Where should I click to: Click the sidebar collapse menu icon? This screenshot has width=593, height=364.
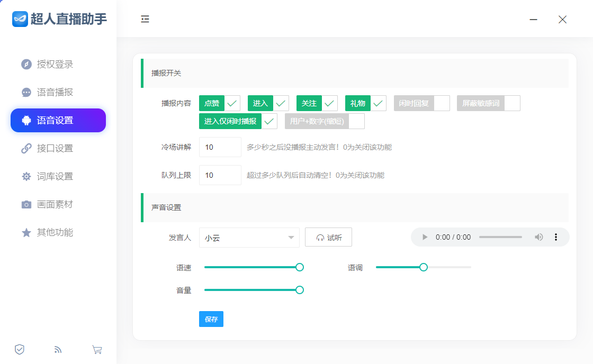click(145, 19)
